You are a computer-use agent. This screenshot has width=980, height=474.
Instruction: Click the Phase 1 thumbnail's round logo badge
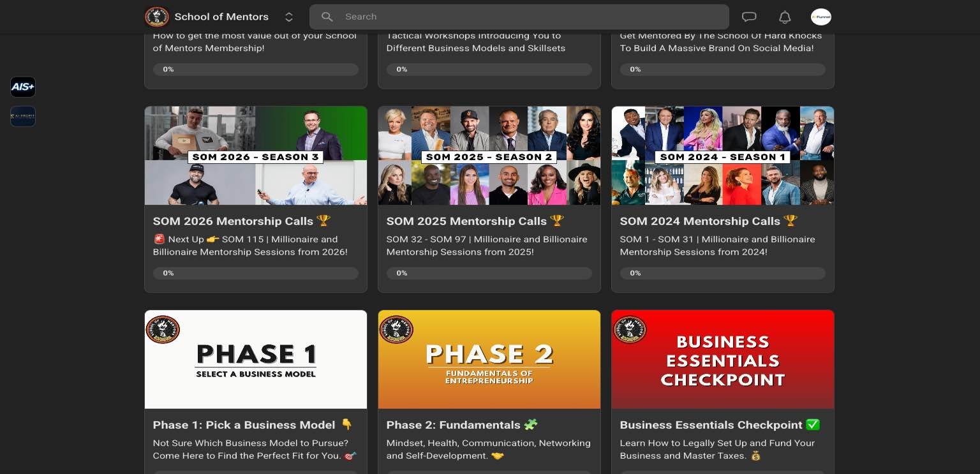(x=163, y=329)
